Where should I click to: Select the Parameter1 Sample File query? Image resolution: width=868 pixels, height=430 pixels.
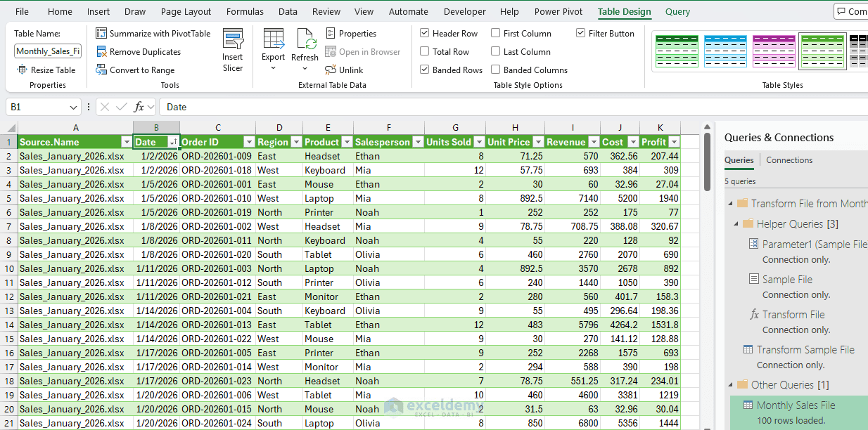click(808, 251)
